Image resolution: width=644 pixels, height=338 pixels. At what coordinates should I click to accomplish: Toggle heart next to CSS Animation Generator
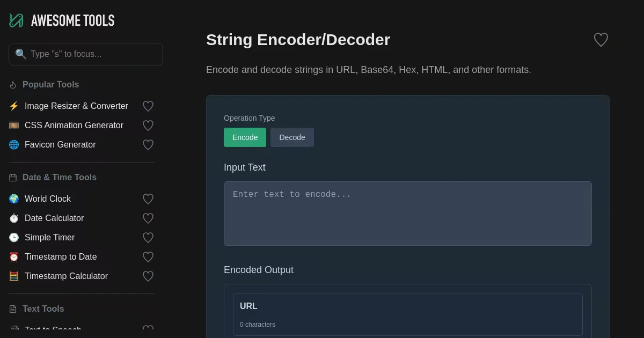pos(148,126)
